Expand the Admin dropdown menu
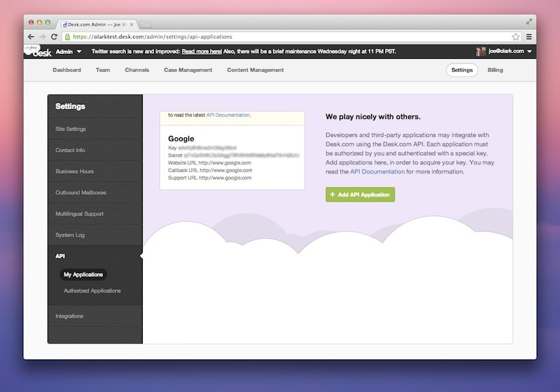Screen dimensions: 560x392 (x=69, y=51)
